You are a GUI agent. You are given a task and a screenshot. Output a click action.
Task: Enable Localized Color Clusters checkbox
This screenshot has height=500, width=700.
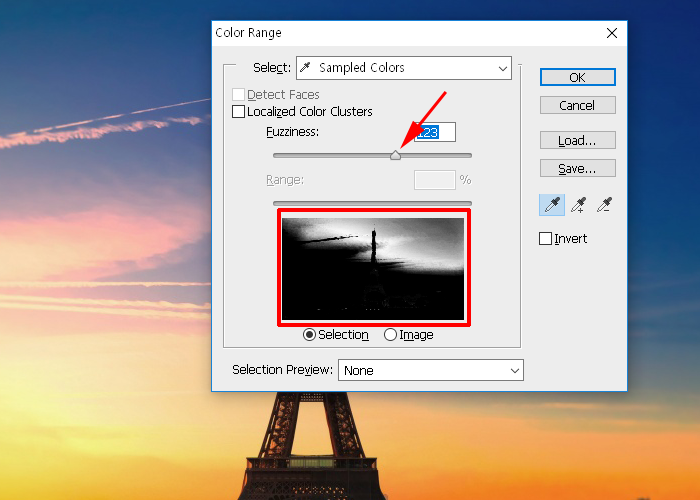click(238, 112)
